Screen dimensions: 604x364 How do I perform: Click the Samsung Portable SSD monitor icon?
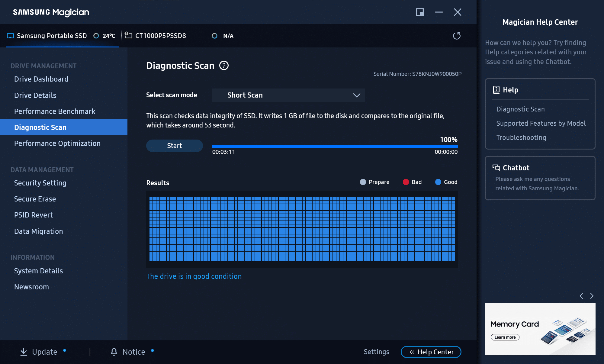pos(9,36)
